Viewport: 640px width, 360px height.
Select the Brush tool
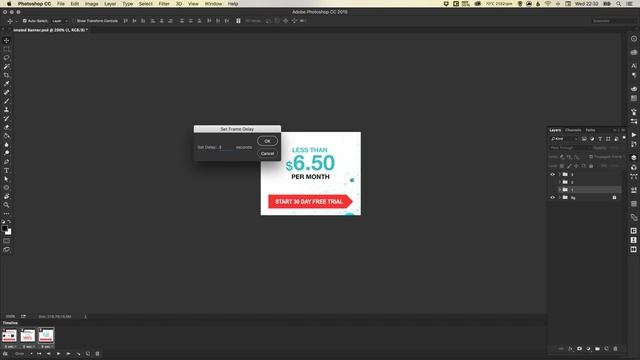click(x=7, y=101)
